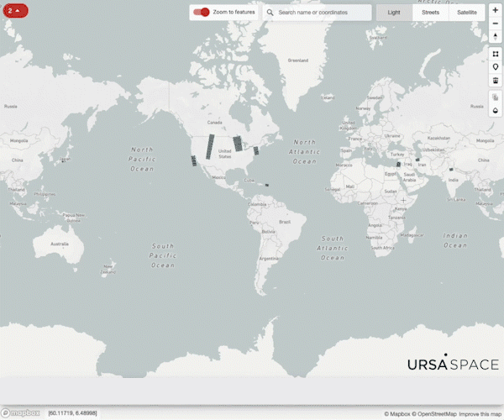Select the footprint right of United States label
The image size is (504, 420).
click(238, 144)
